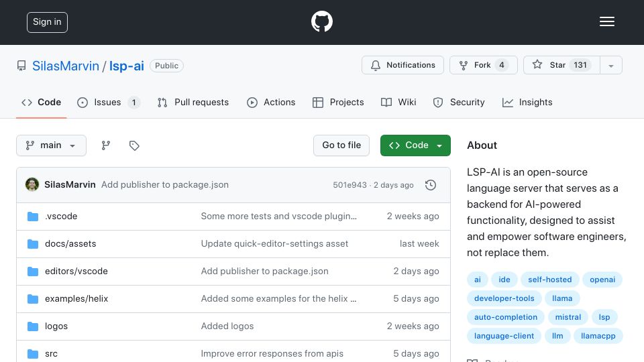
Task: Open the Security tab
Action: click(x=459, y=102)
